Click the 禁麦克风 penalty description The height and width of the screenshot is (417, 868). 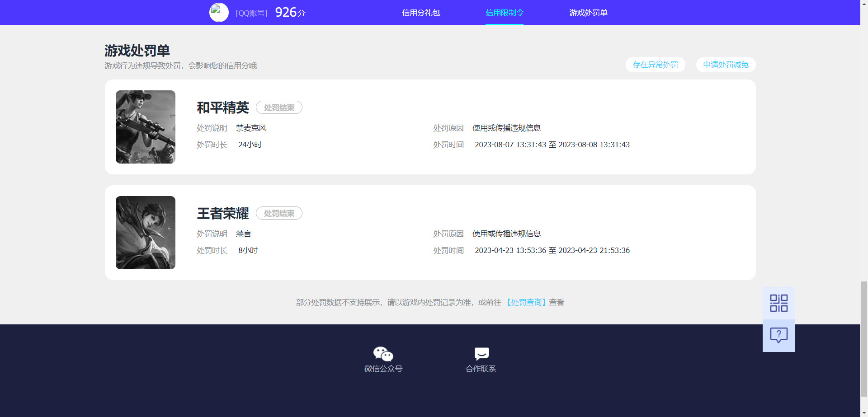tap(251, 128)
